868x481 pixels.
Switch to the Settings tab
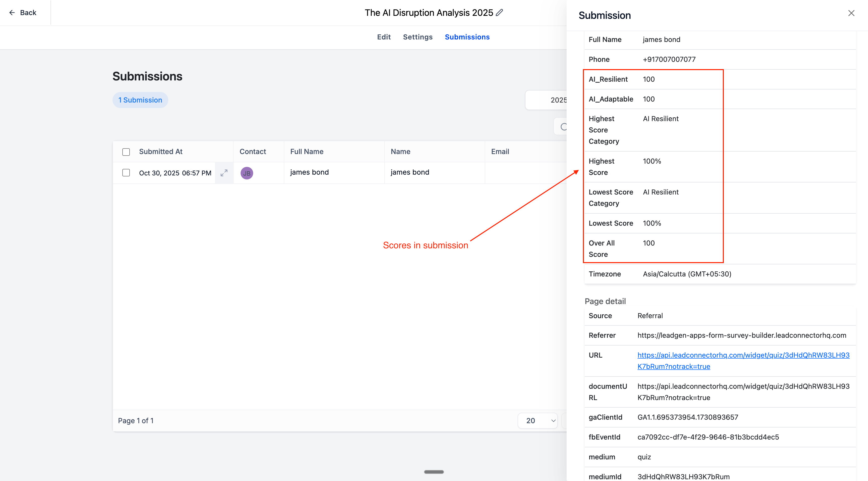point(417,37)
